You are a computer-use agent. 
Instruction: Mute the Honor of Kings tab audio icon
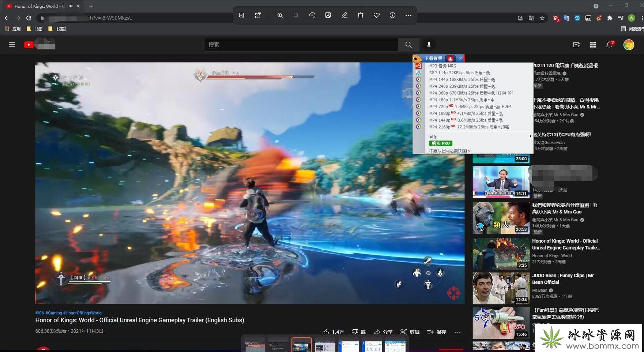(71, 6)
